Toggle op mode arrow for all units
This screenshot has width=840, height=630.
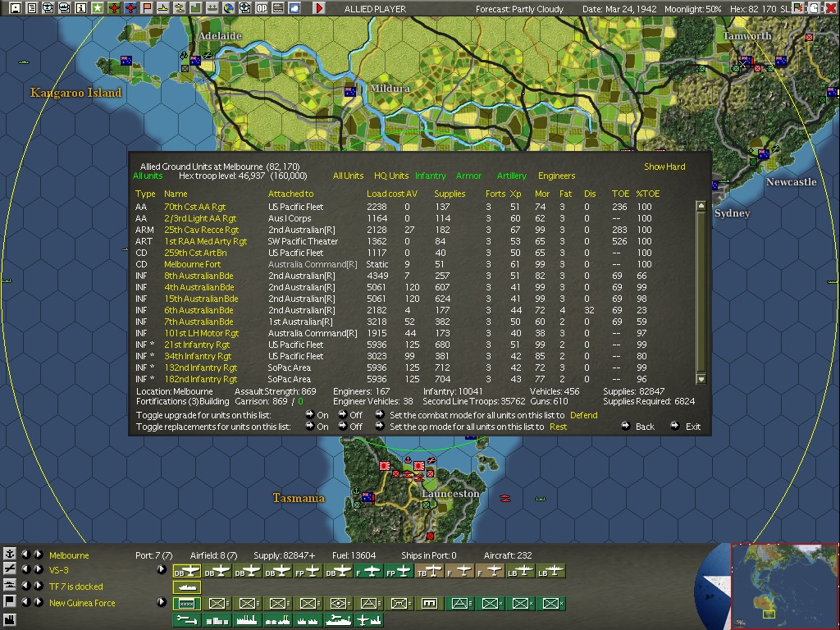coord(379,426)
